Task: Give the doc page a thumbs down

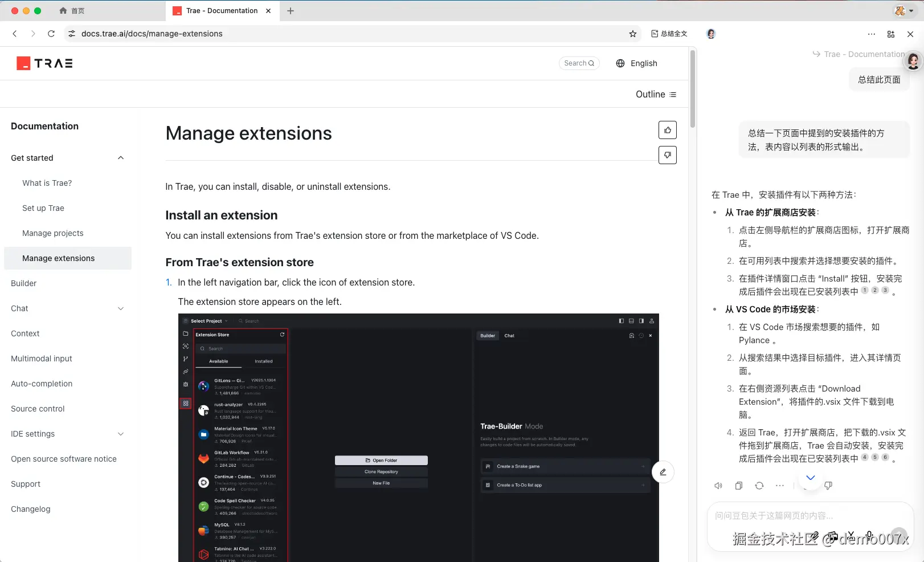Action: tap(668, 155)
